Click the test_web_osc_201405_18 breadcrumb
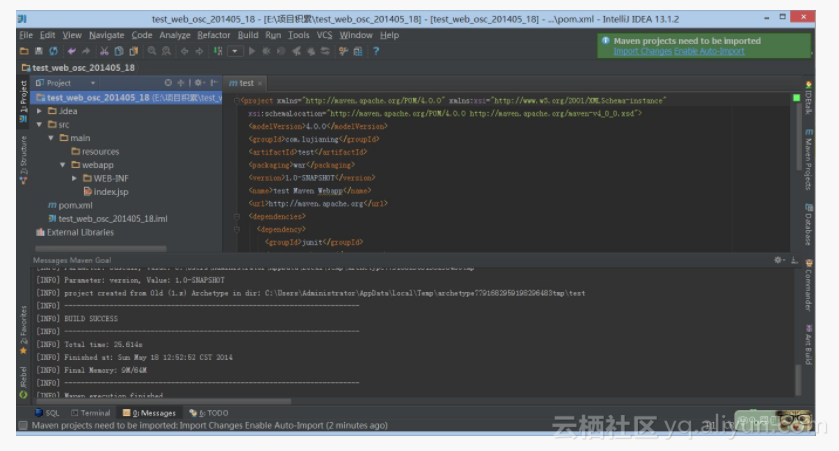This screenshot has height=451, width=839. [x=78, y=68]
